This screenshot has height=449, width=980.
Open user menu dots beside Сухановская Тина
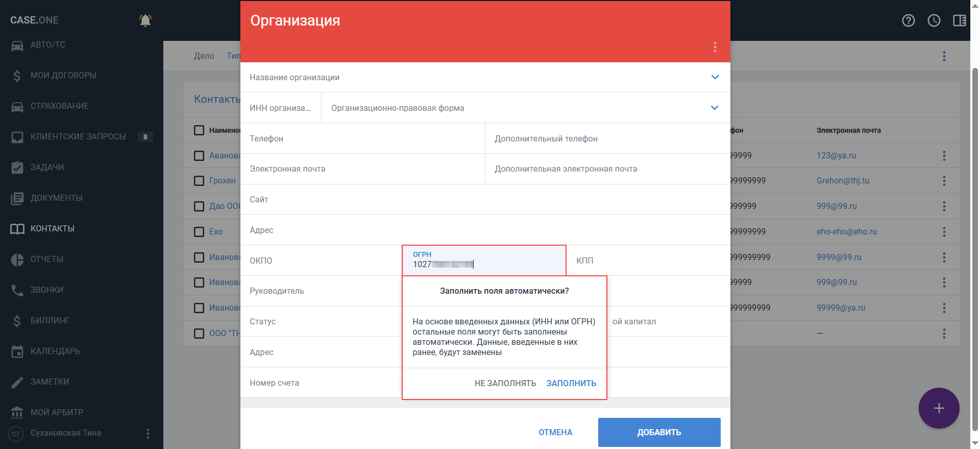pos(148,434)
